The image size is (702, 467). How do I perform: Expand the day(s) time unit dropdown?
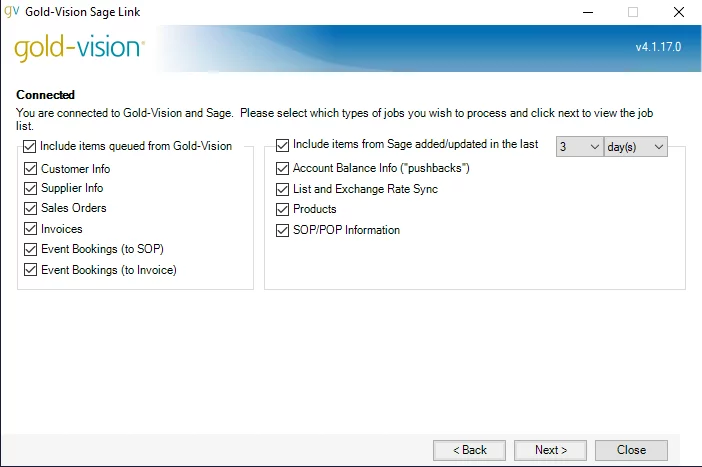[635, 147]
